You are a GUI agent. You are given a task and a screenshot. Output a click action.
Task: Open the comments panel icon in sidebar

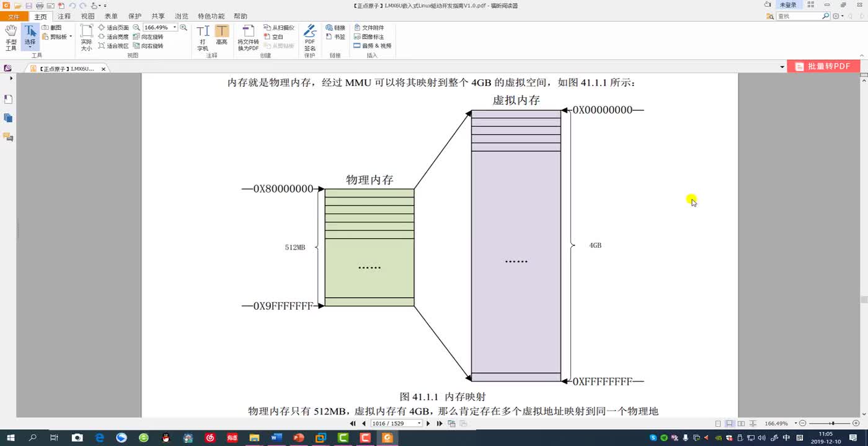tap(8, 137)
